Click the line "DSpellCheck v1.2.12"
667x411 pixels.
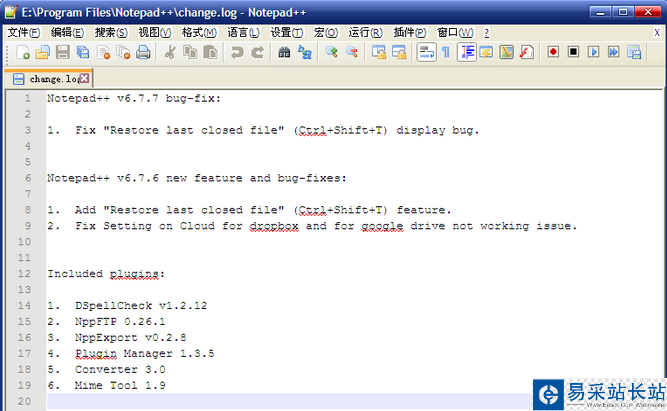pyautogui.click(x=141, y=305)
